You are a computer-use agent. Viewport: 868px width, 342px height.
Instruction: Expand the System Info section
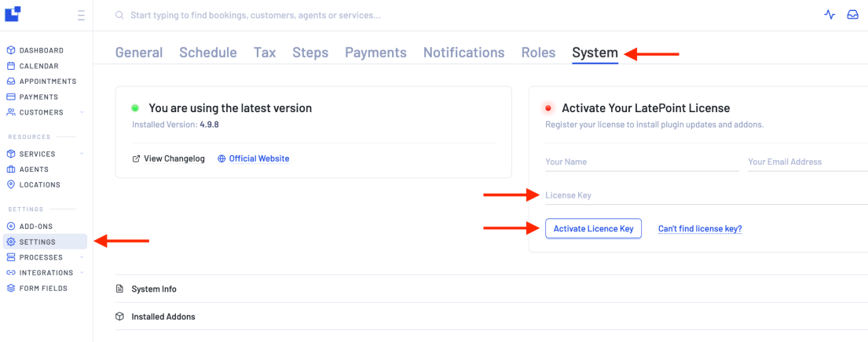coord(492,289)
